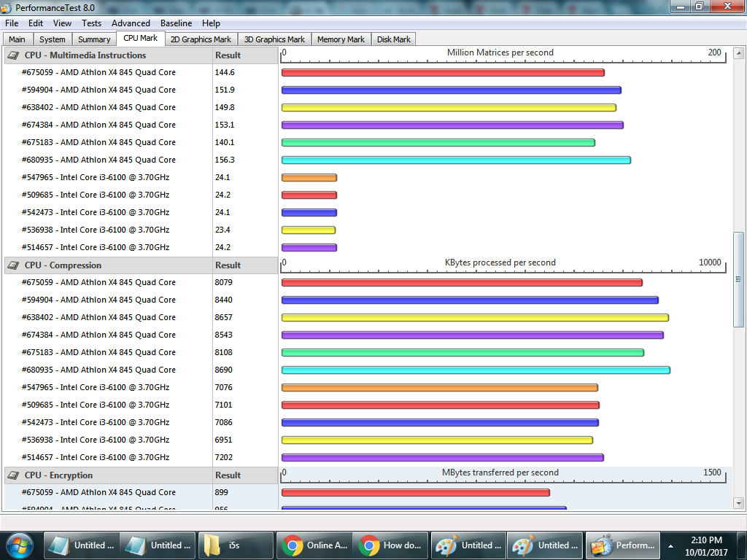Image resolution: width=747 pixels, height=560 pixels.
Task: Switch to the 3D Graphics Mark tab
Action: point(274,39)
